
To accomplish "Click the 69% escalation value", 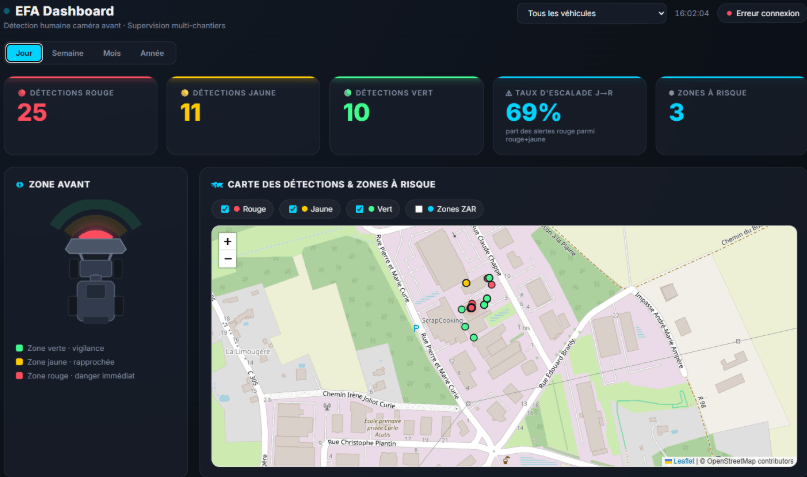I will pyautogui.click(x=533, y=112).
